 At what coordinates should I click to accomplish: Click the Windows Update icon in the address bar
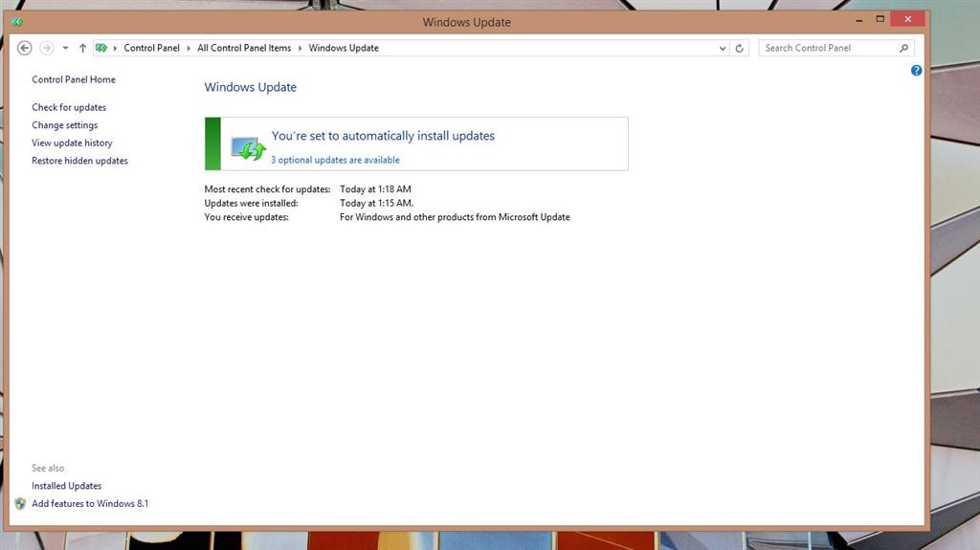[x=101, y=48]
